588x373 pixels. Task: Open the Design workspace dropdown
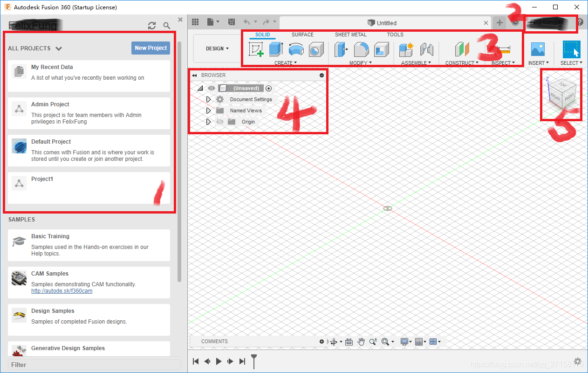pos(218,48)
